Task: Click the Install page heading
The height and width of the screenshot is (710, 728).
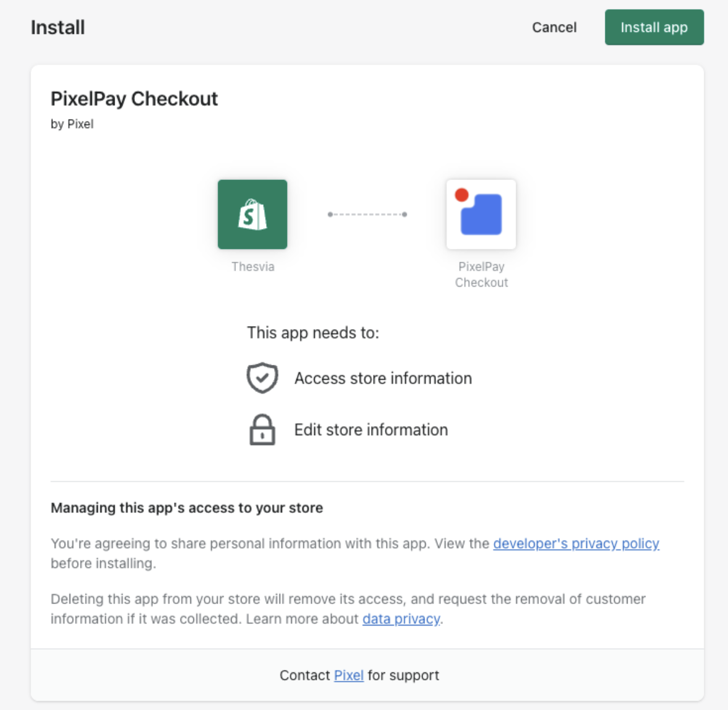Action: coord(58,27)
